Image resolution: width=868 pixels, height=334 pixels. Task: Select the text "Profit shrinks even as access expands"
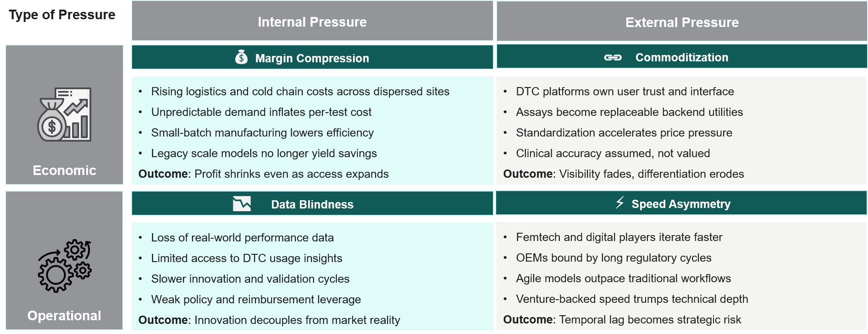(x=291, y=174)
